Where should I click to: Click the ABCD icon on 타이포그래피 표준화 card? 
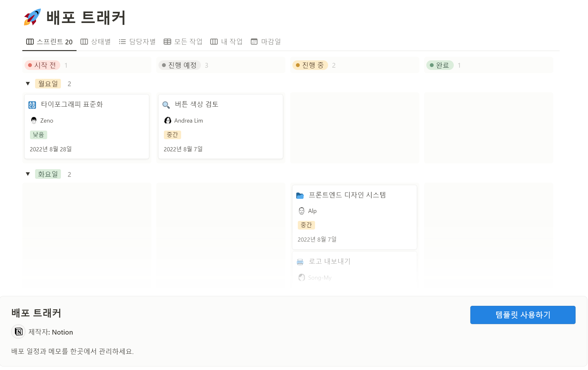(32, 105)
